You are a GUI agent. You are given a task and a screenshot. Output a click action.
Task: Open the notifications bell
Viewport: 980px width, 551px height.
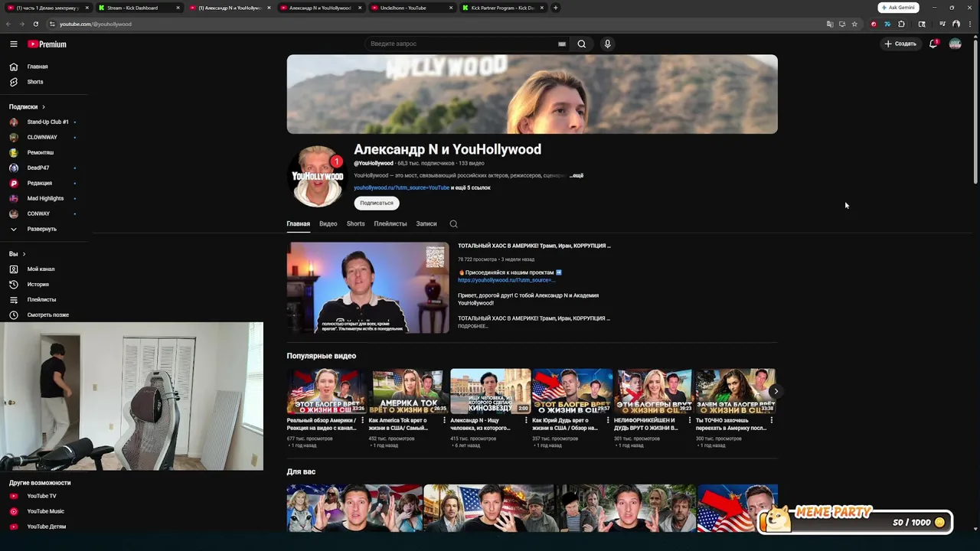click(x=933, y=44)
